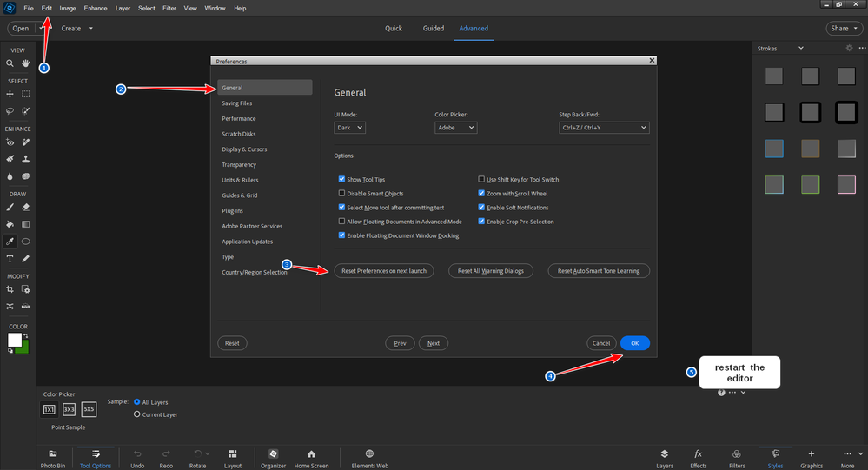Select the Lasso tool

click(x=10, y=111)
